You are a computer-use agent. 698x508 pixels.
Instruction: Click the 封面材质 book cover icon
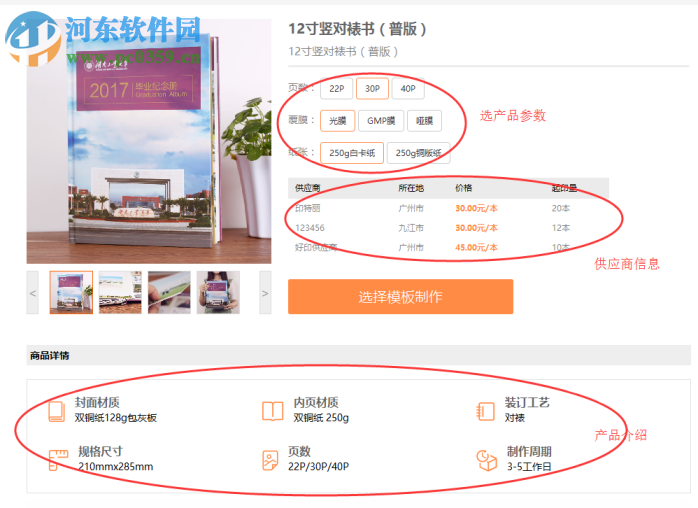57,411
